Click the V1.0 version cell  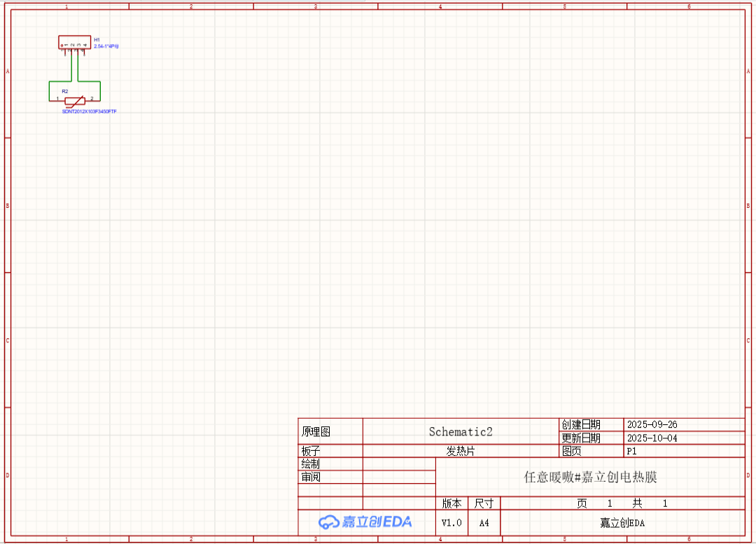(451, 523)
